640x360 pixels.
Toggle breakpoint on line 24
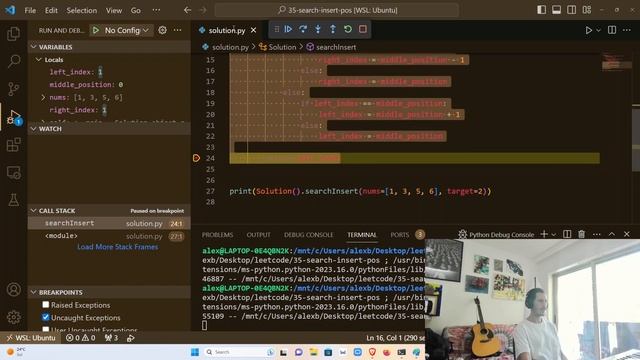196,158
